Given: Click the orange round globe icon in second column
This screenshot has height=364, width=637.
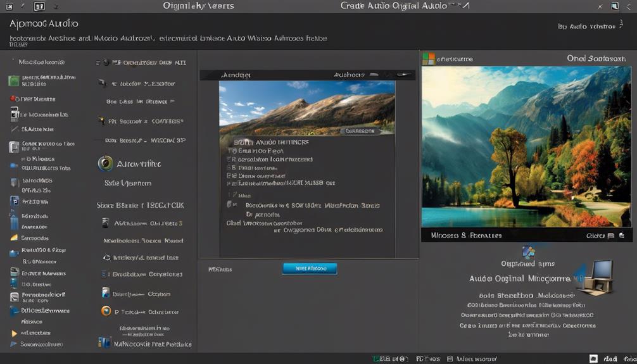Looking at the screenshot, I should [x=106, y=311].
